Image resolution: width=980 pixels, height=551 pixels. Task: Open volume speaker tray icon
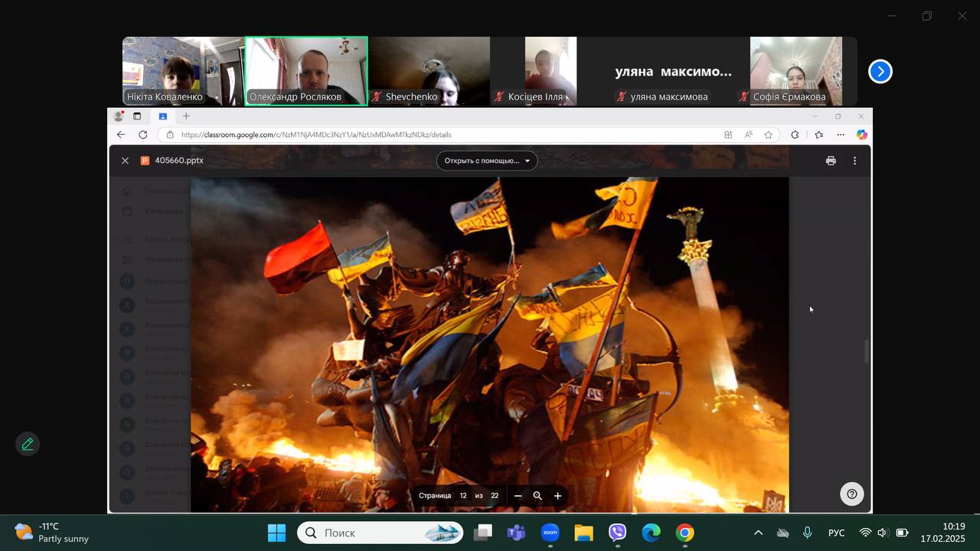[883, 533]
